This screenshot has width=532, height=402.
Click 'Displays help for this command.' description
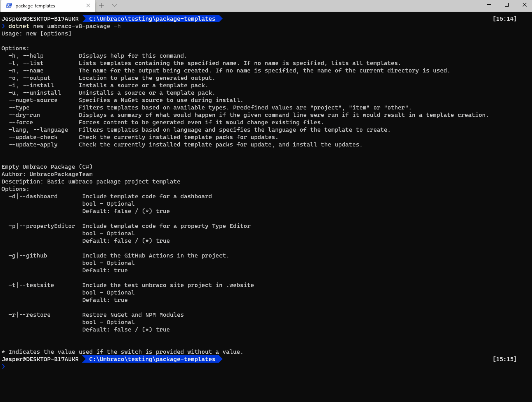tap(133, 56)
